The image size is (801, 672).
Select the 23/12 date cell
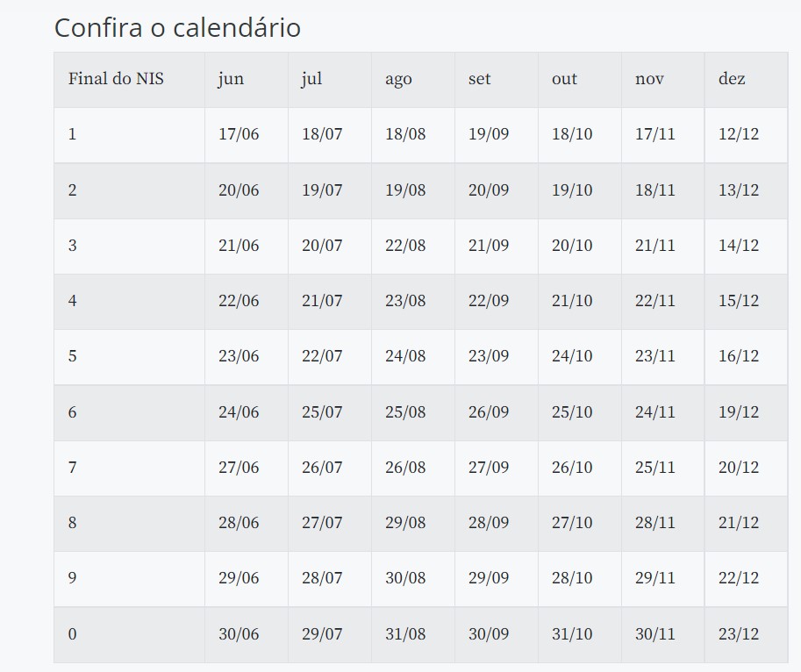pos(739,634)
